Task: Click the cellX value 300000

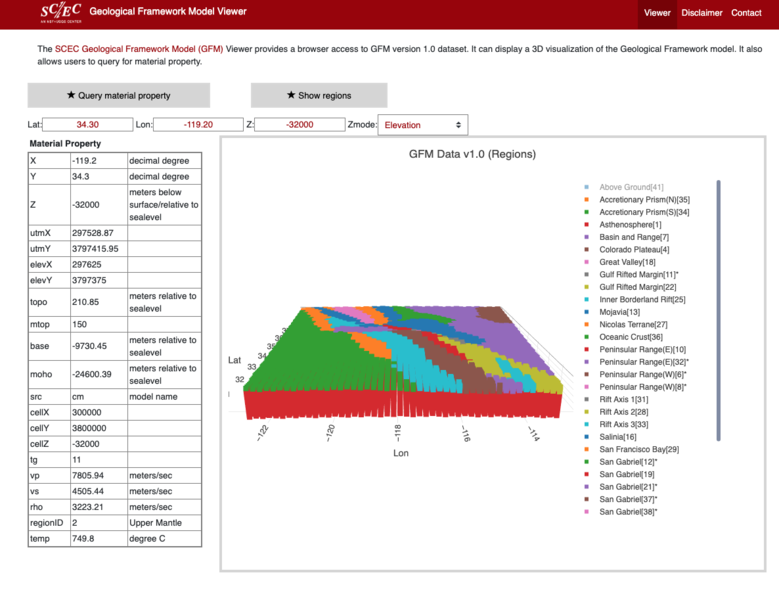Action: [x=87, y=413]
